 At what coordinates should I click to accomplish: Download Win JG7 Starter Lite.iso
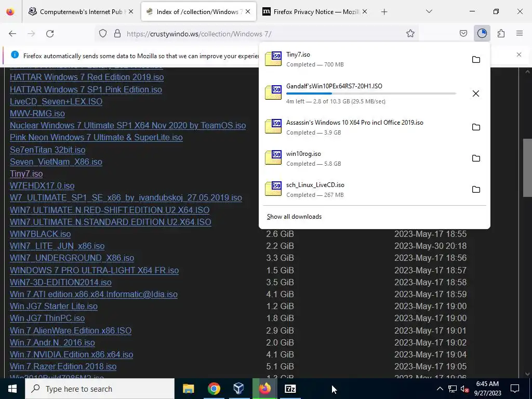point(54,307)
